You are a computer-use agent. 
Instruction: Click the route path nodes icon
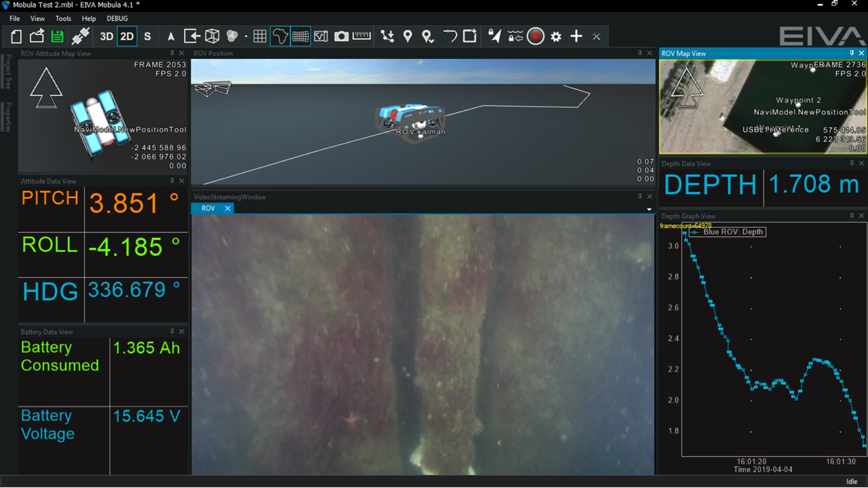(x=387, y=37)
